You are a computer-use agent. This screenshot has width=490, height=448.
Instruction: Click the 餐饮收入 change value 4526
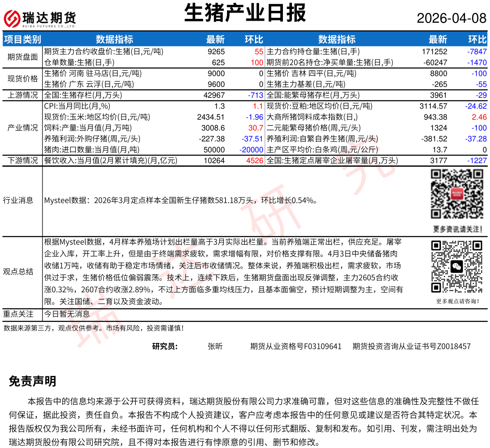pos(254,160)
